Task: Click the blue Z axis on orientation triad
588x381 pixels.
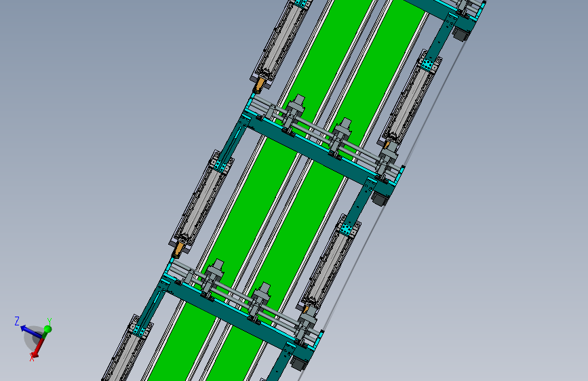Action: 30,332
